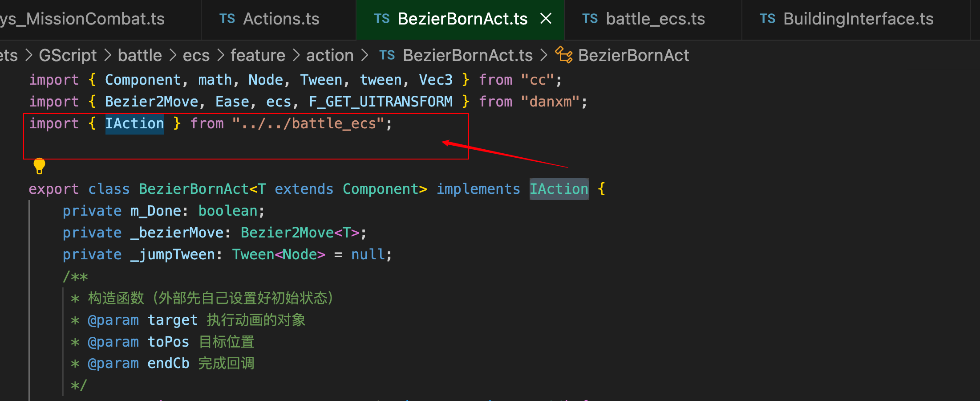The width and height of the screenshot is (980, 401).
Task: Open the GScript breadcrumb folder dropdown
Action: [x=68, y=55]
